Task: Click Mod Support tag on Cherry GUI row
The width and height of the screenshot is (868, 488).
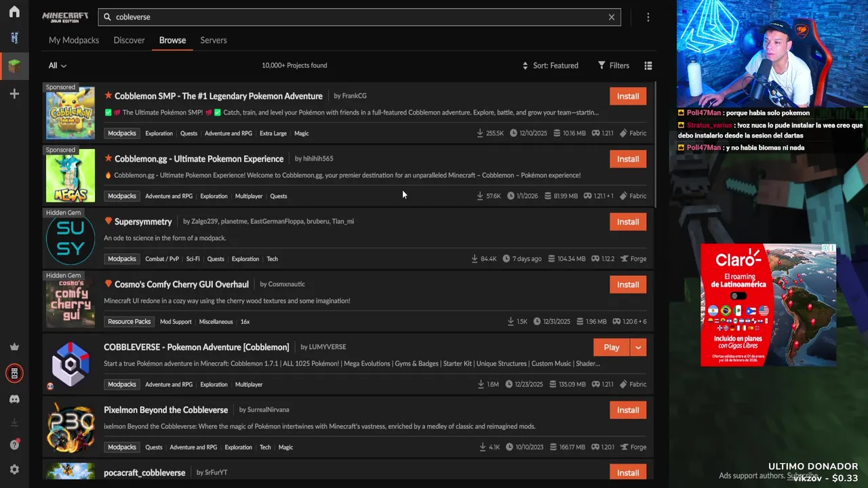Action: 176,321
